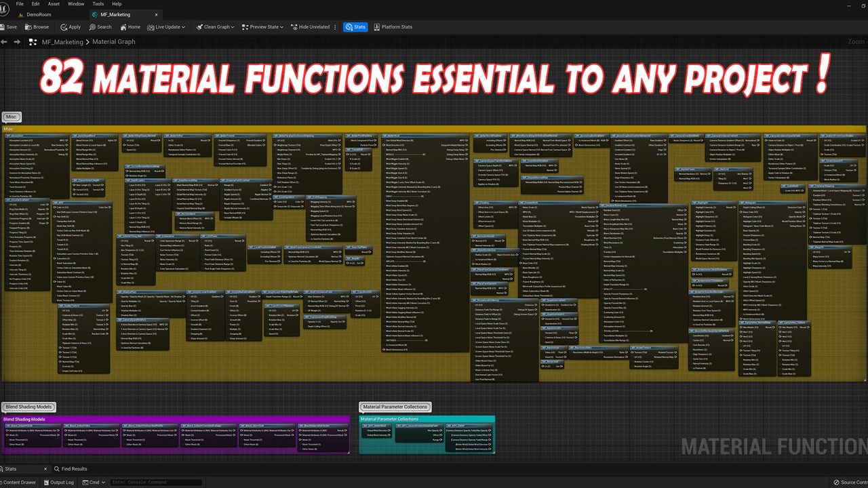The width and height of the screenshot is (868, 488).
Task: Open Hide Unrelated three-dot options
Action: 336,27
